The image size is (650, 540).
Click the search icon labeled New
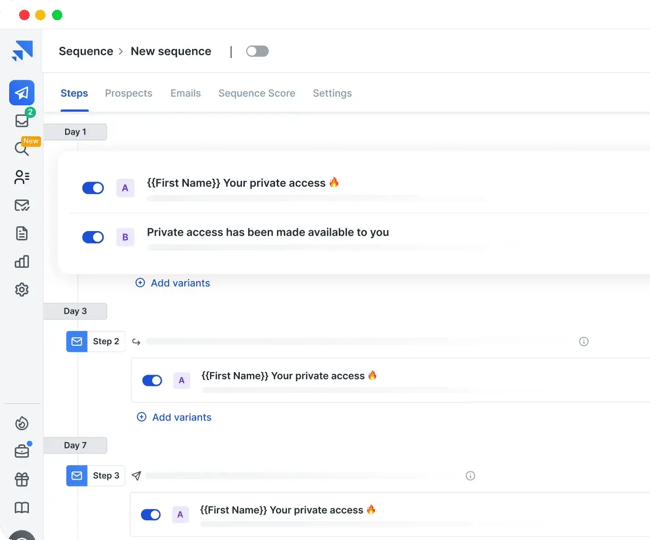coord(22,149)
